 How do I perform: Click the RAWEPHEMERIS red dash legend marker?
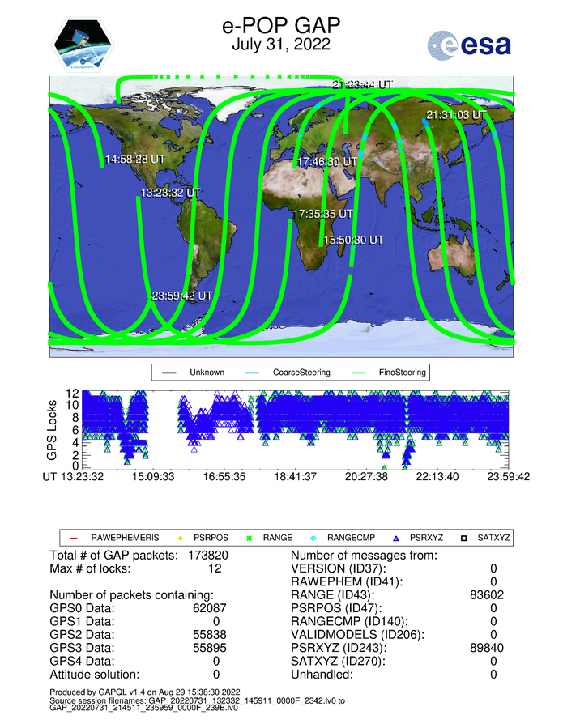click(x=73, y=537)
